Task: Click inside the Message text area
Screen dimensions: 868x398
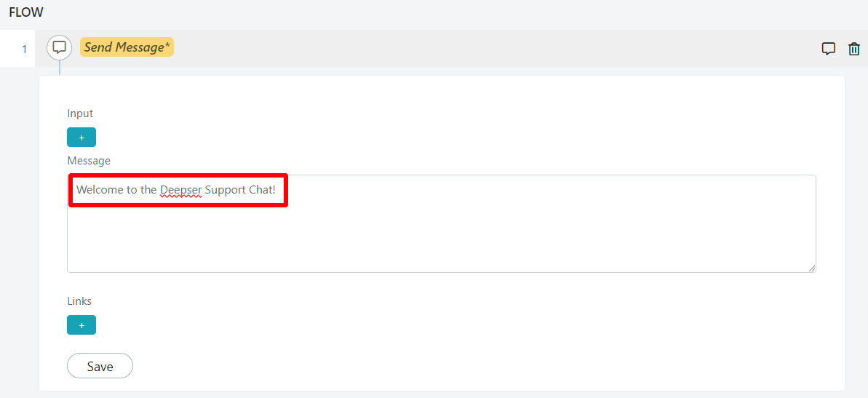Action: [441, 223]
